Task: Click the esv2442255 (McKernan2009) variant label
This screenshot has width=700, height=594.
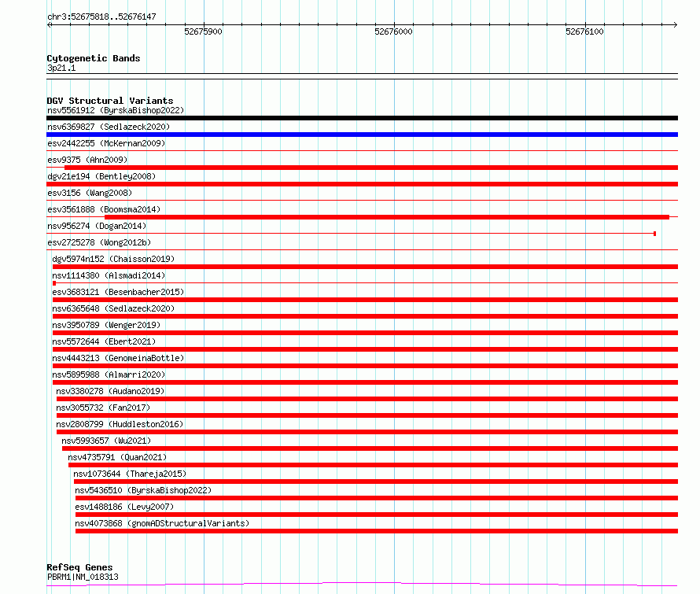Action: [106, 143]
